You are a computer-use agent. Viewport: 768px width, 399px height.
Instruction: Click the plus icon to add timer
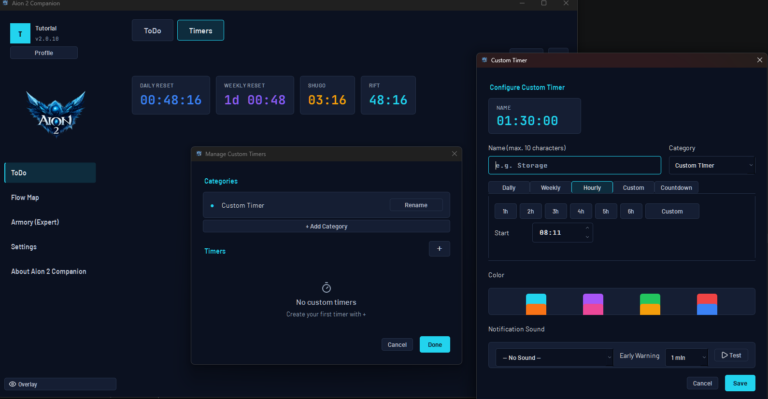tap(439, 249)
